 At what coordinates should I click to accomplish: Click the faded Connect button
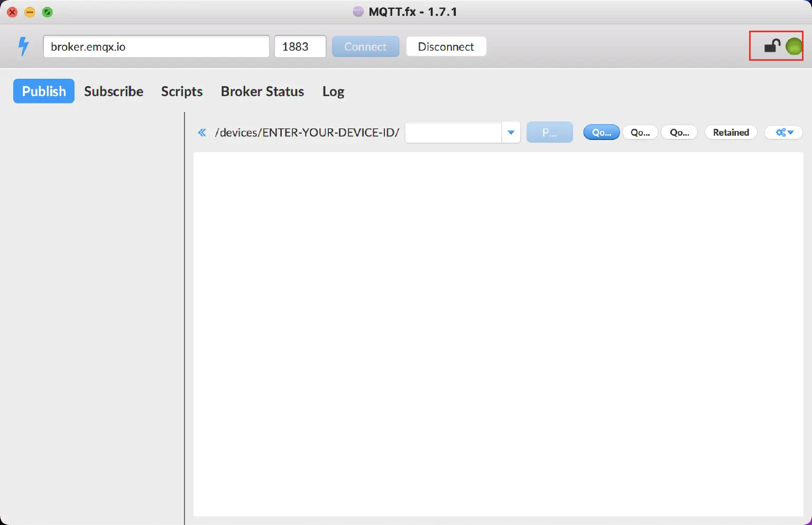[x=365, y=46]
